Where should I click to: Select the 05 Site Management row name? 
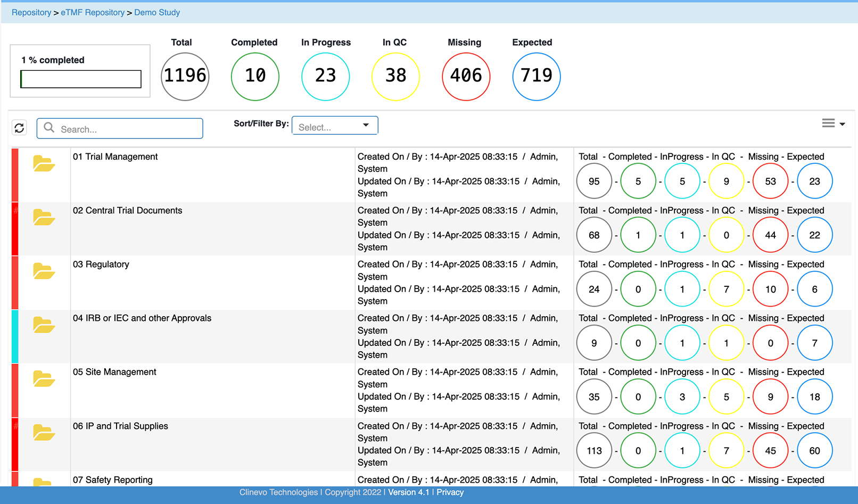pos(114,371)
